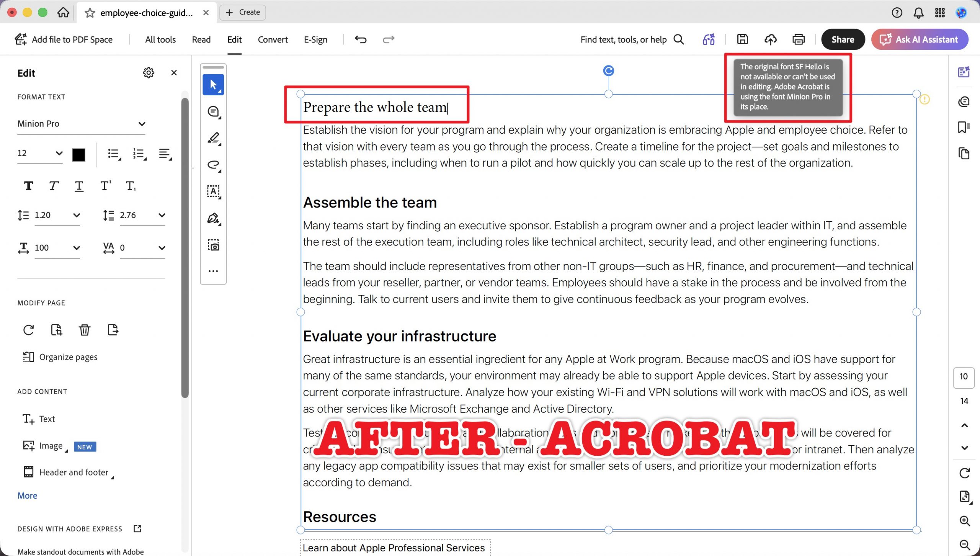Click the redo arrow
This screenshot has height=556, width=980.
[389, 39]
